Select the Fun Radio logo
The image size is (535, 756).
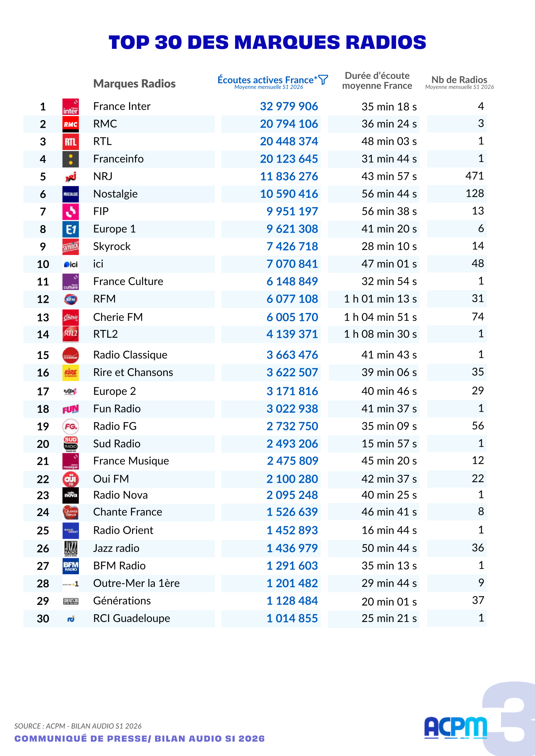click(71, 409)
